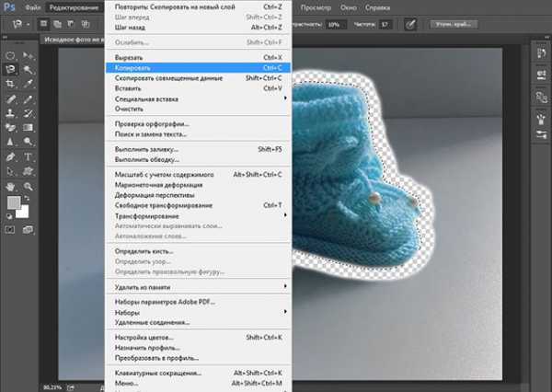The height and width of the screenshot is (392, 552).
Task: Select the Brush tool
Action: [29, 99]
